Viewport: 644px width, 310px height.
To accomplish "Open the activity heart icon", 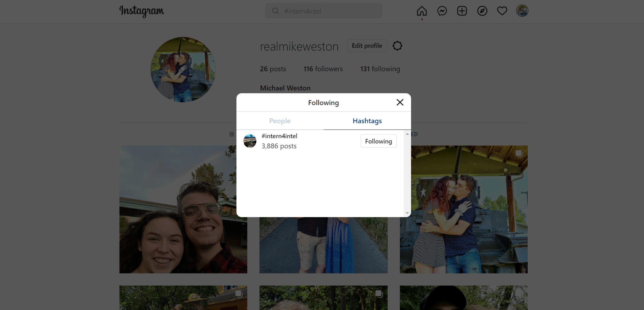I will [502, 11].
